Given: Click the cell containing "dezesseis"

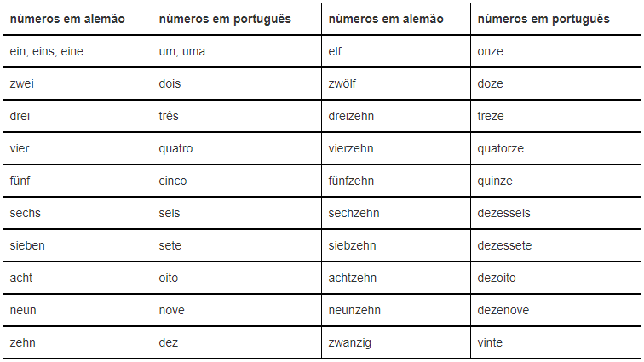Looking at the screenshot, I should tap(503, 214).
